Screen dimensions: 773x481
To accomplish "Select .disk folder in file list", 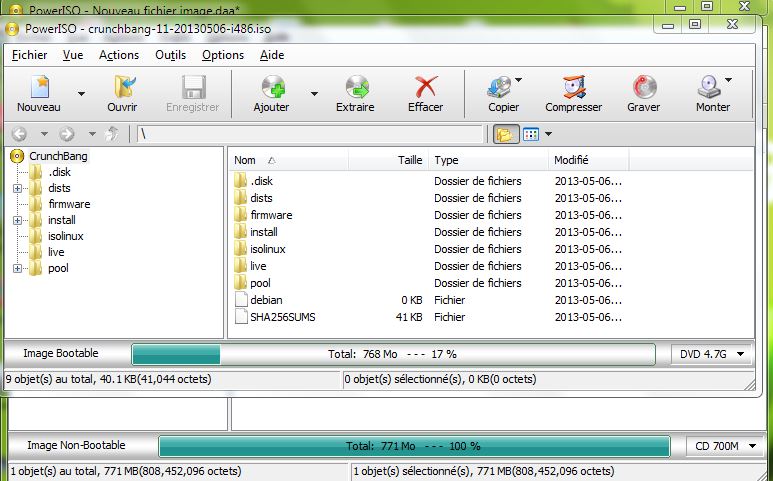I will (261, 181).
